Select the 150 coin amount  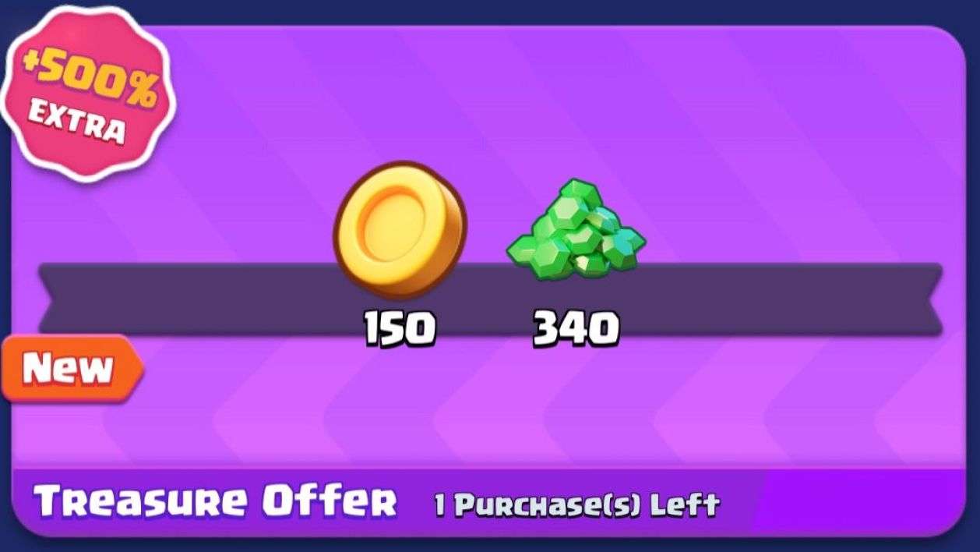(x=400, y=330)
